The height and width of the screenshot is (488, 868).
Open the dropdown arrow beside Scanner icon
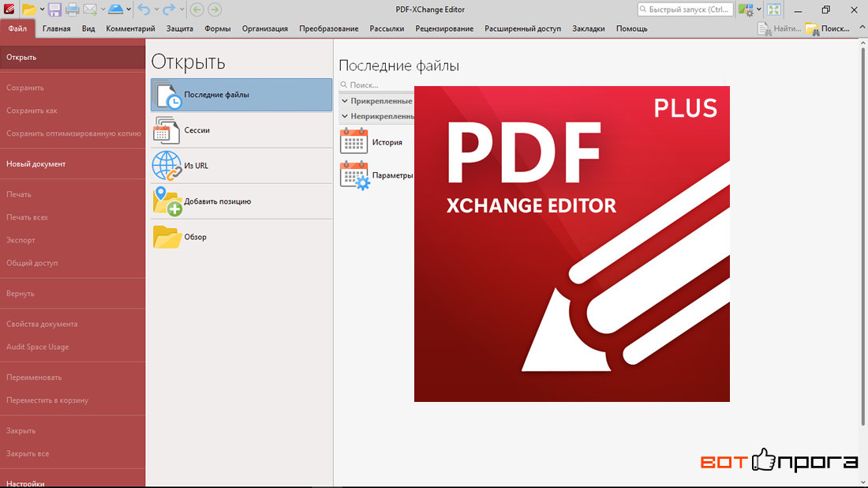(129, 9)
